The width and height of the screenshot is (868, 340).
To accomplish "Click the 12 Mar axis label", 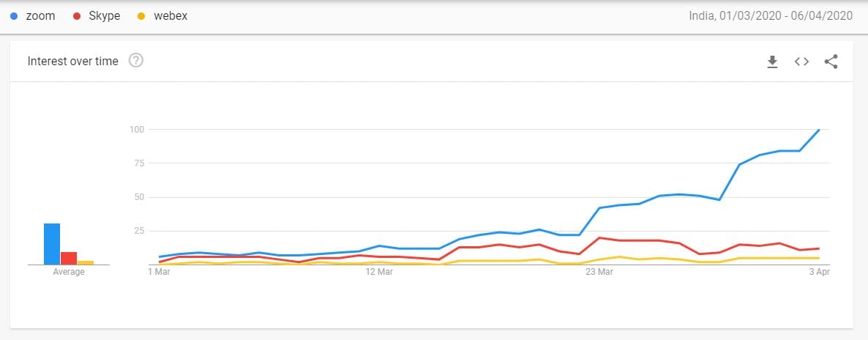I will [379, 273].
